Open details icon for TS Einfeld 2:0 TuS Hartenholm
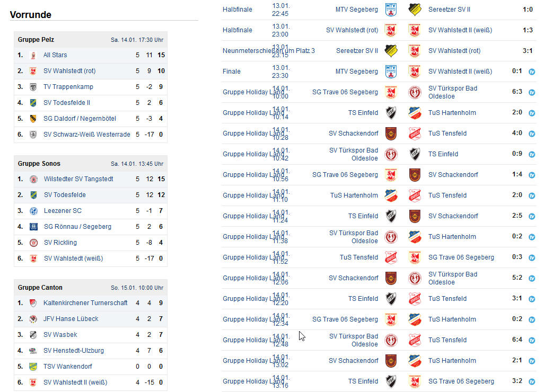The width and height of the screenshot is (544, 392). pos(531,113)
